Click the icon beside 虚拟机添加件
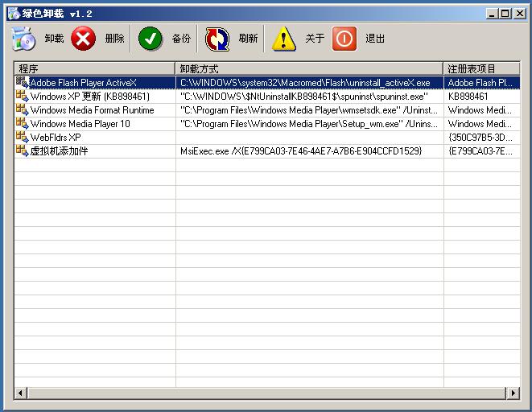 click(23, 151)
